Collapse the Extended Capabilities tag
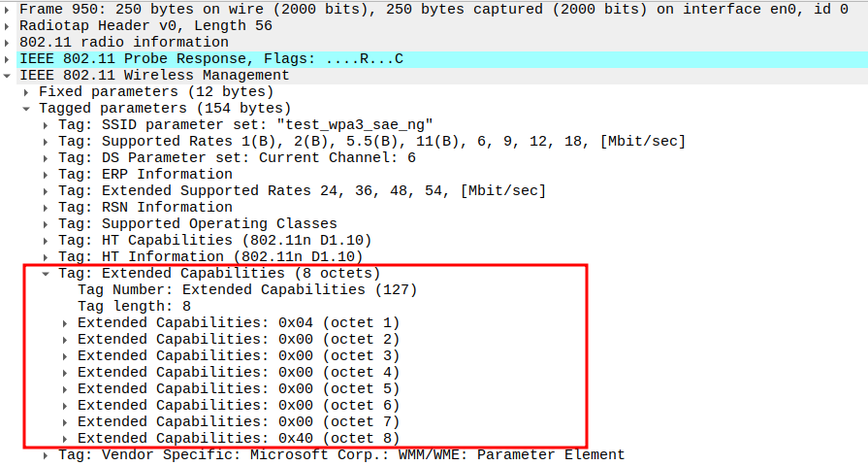 point(47,274)
